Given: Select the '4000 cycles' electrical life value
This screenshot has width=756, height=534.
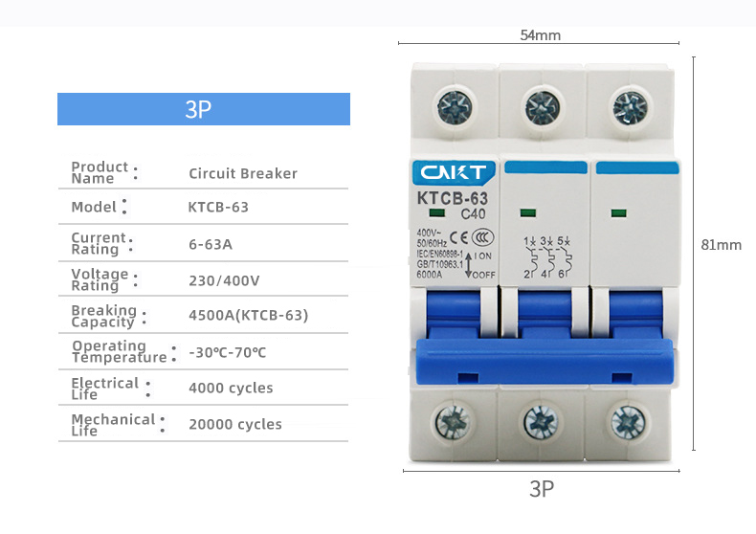Looking at the screenshot, I should (231, 388).
